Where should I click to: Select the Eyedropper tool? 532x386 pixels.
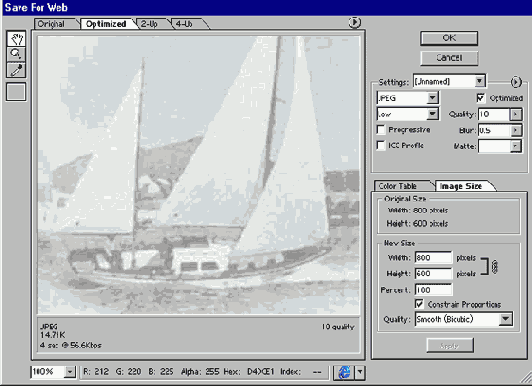(x=16, y=70)
